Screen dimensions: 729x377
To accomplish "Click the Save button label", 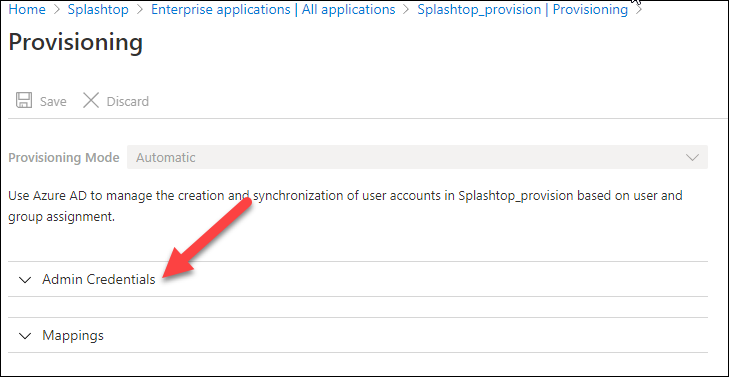I will point(53,101).
